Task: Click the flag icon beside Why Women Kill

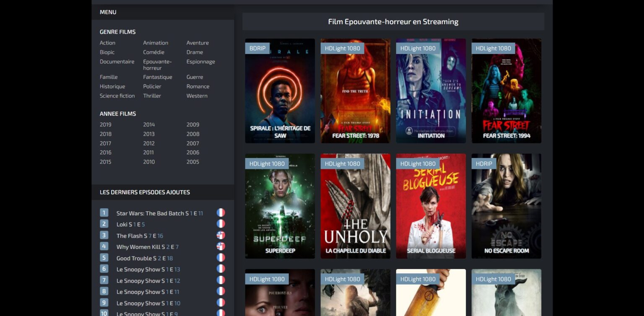Action: tap(221, 246)
